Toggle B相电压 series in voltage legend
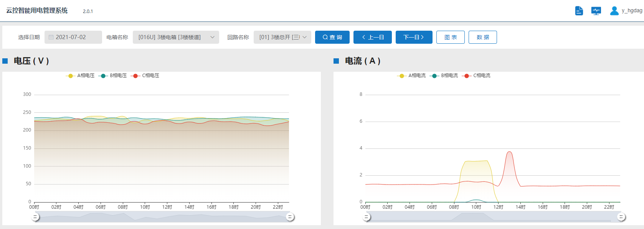Image resolution: width=644 pixels, height=229 pixels. click(113, 76)
